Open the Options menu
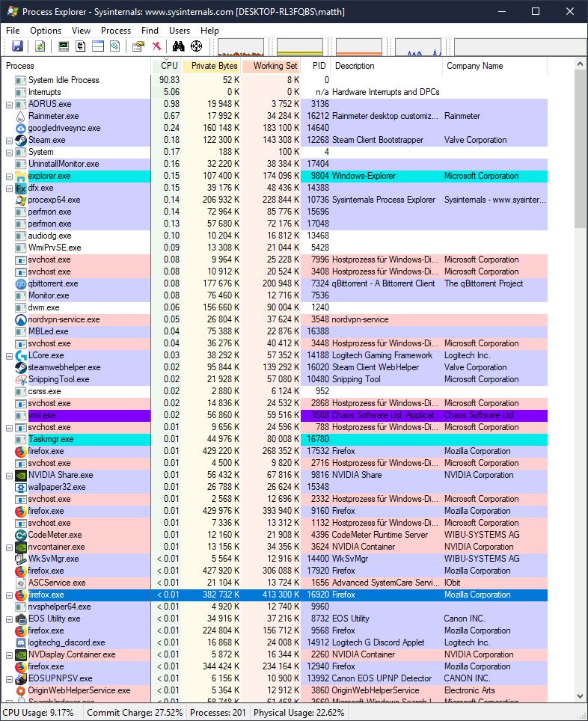This screenshot has width=588, height=721. (x=46, y=31)
